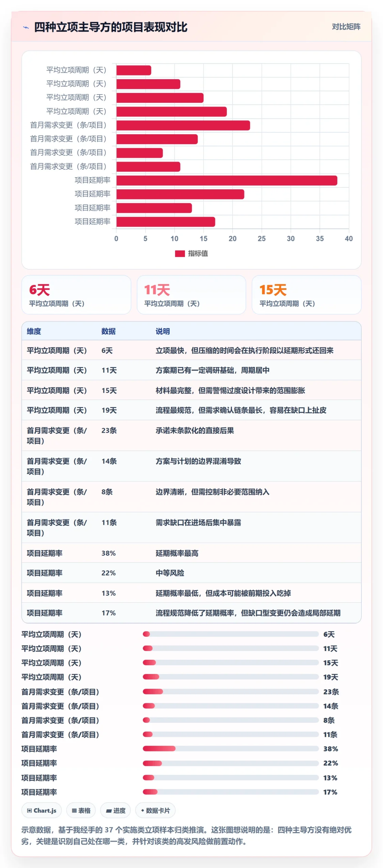Click the Chart.js chip
This screenshot has height=868, width=383.
tap(42, 810)
